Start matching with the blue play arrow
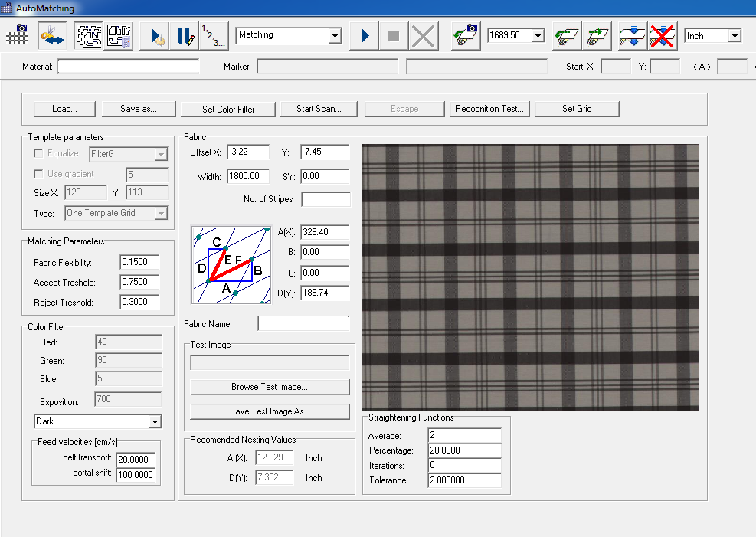The height and width of the screenshot is (537, 756). [x=364, y=35]
